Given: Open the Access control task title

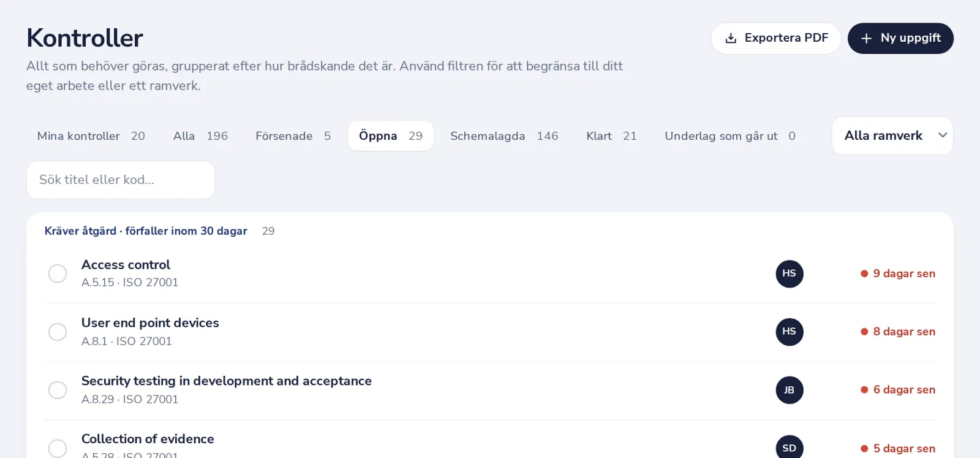Looking at the screenshot, I should [x=126, y=265].
